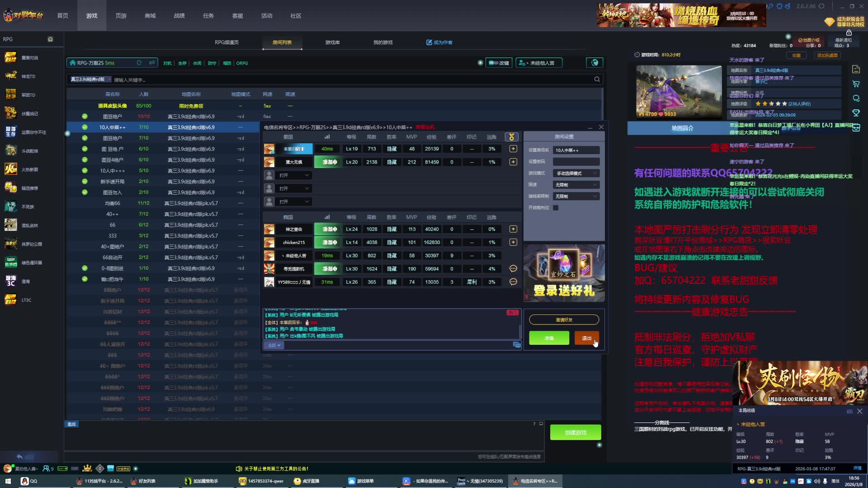Click the plus icon beside player chicken215
Screen dimensions: 868x488
513,242
